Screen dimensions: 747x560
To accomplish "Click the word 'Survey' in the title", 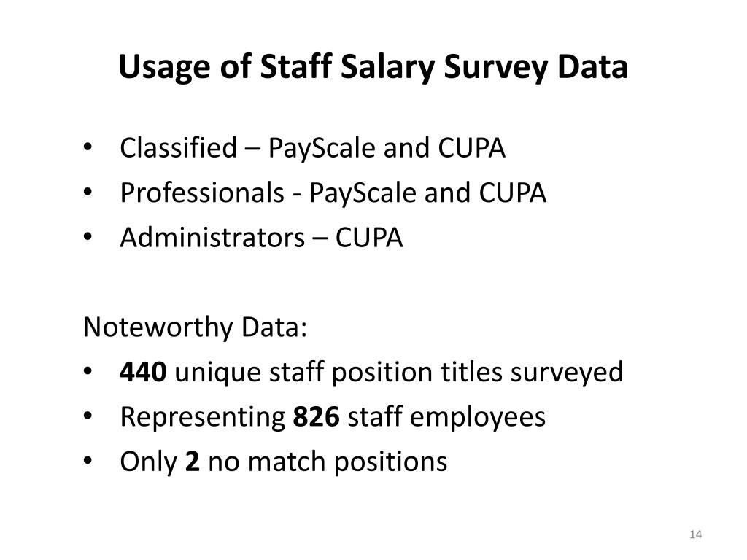I will pos(495,68).
